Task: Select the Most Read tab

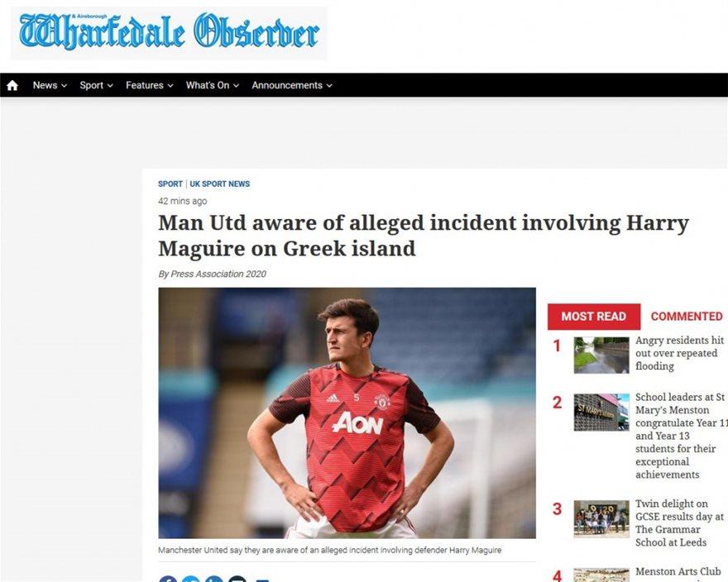Action: tap(594, 317)
